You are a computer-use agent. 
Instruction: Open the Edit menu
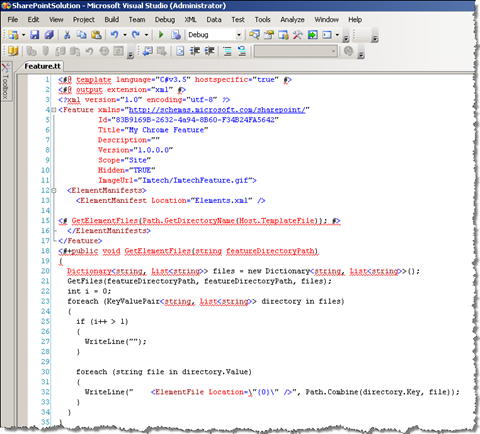33,20
